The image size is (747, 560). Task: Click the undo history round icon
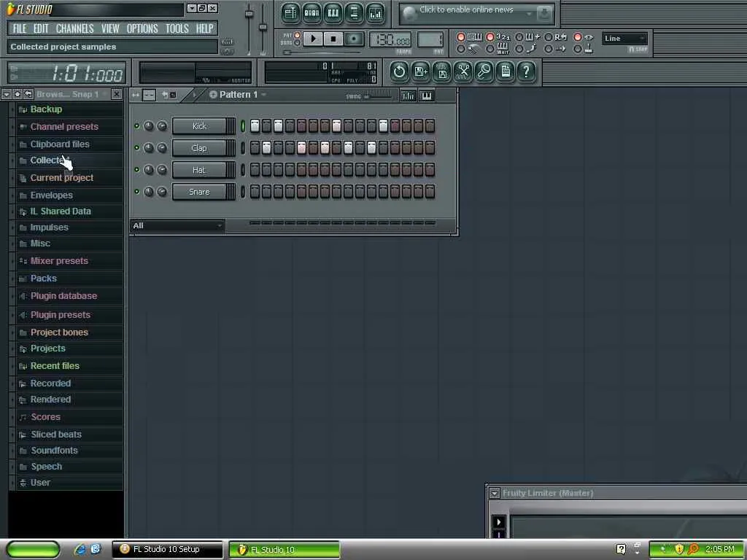tap(399, 72)
